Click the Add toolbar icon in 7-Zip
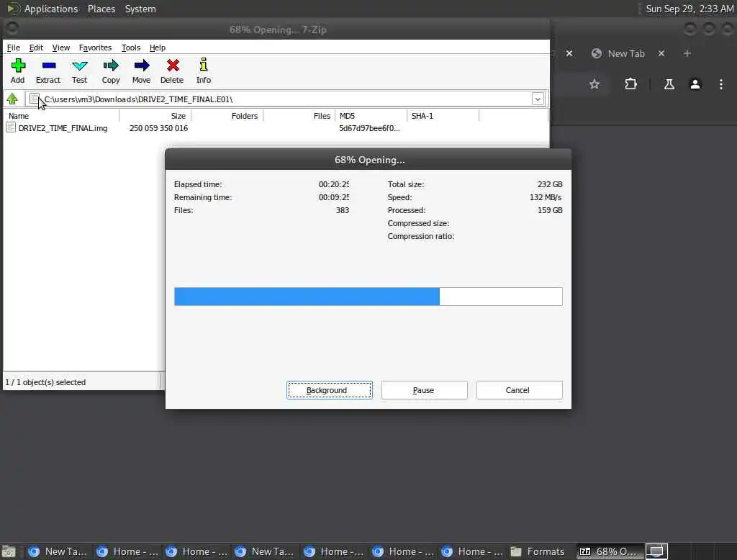This screenshot has width=737, height=560. click(x=18, y=66)
